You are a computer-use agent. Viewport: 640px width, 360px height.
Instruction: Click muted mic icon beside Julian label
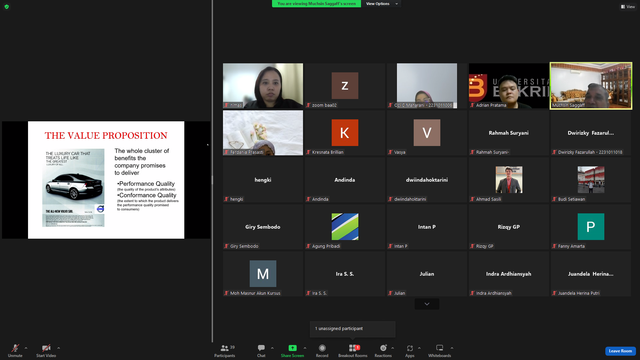[x=391, y=293]
